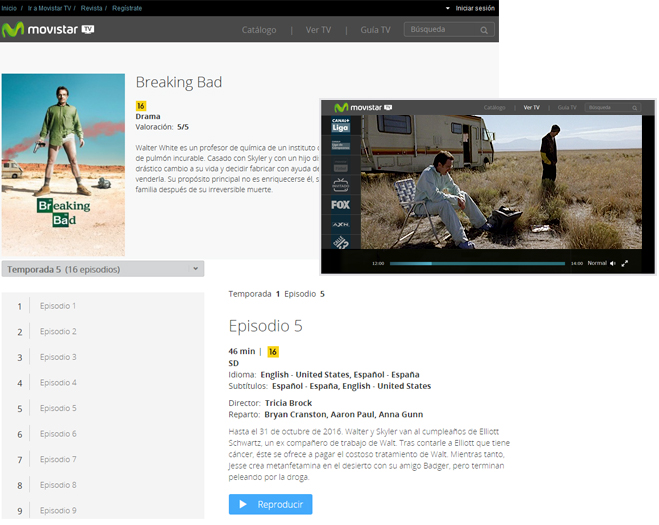Viewport: 659px width, 525px height.
Task: Open the Normal quality selector in player
Action: pos(597,263)
